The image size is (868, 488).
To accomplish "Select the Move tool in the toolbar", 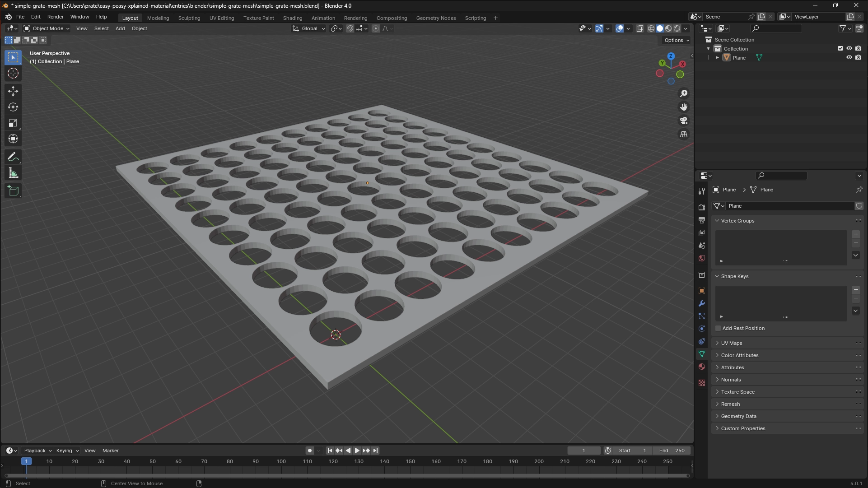I will [13, 91].
